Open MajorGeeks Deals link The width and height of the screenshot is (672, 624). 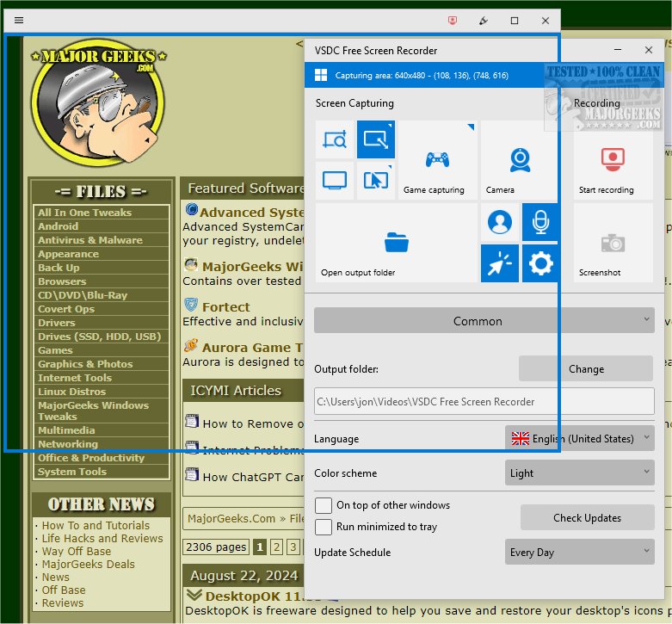89,564
